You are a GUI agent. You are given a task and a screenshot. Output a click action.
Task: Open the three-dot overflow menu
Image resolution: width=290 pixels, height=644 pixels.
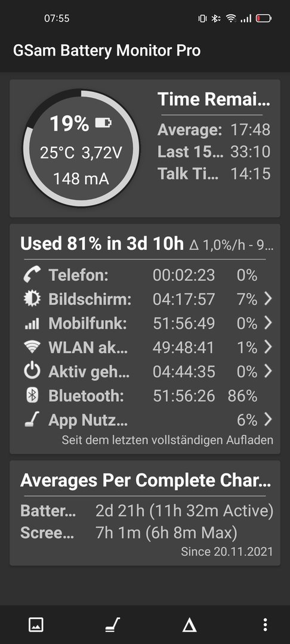point(266,625)
